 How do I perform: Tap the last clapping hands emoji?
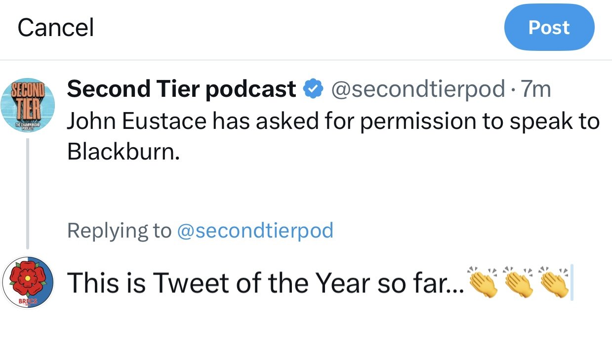[x=554, y=283]
